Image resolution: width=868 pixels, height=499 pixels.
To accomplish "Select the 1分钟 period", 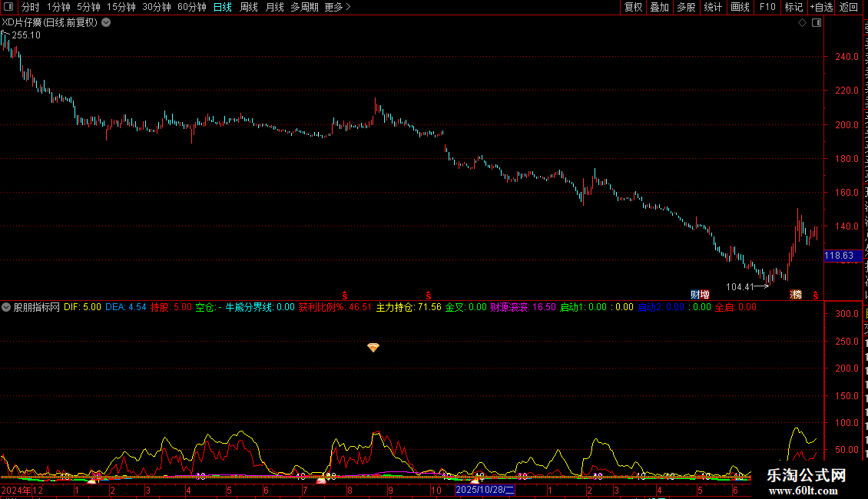I will click(x=58, y=7).
